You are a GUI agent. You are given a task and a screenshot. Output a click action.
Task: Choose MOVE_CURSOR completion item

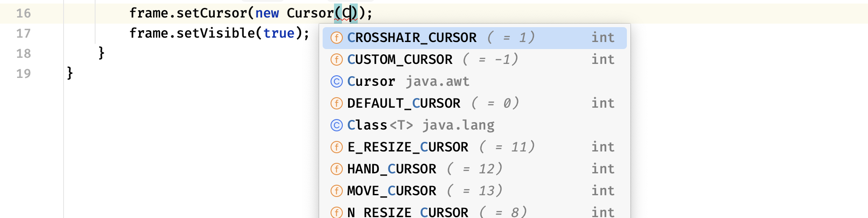click(474, 191)
